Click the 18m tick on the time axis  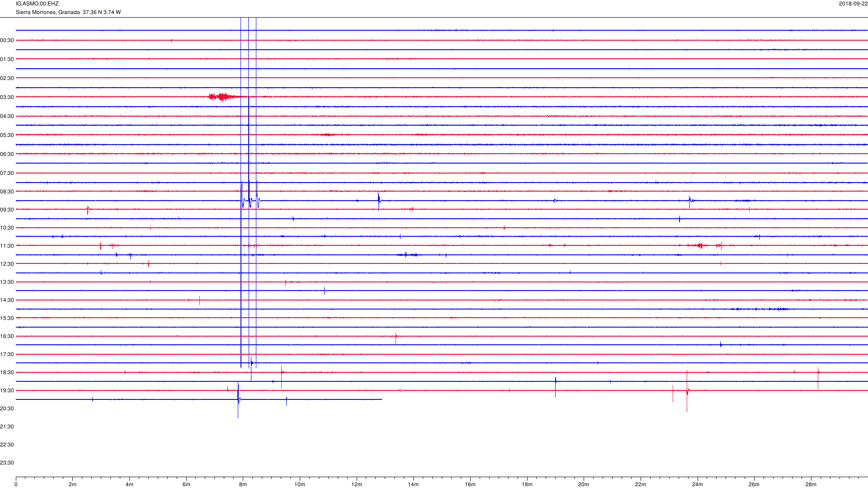527,484
